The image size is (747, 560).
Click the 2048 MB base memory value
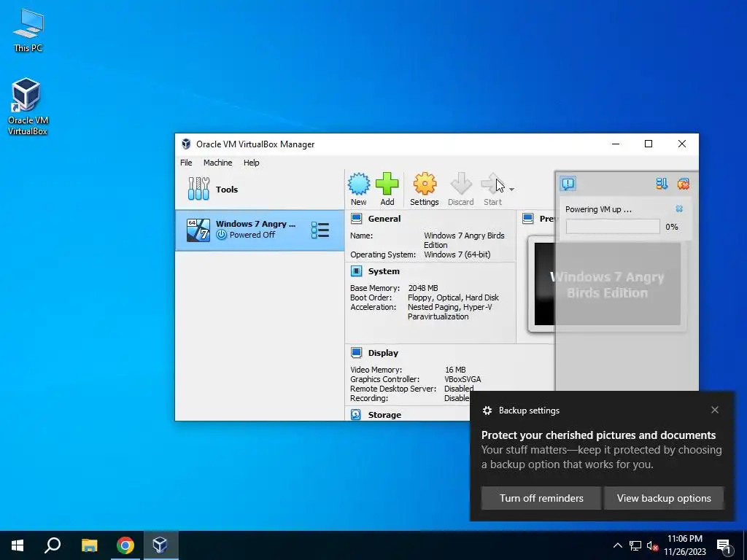(x=423, y=288)
